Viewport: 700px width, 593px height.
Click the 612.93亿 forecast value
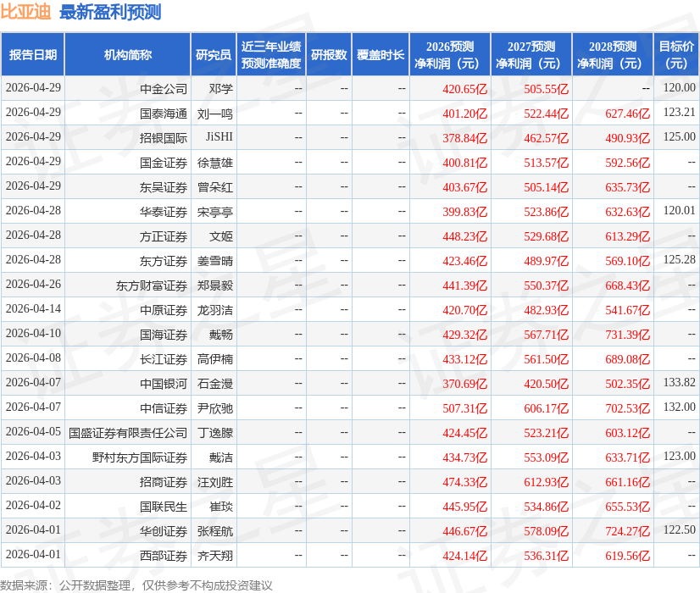[x=546, y=481]
